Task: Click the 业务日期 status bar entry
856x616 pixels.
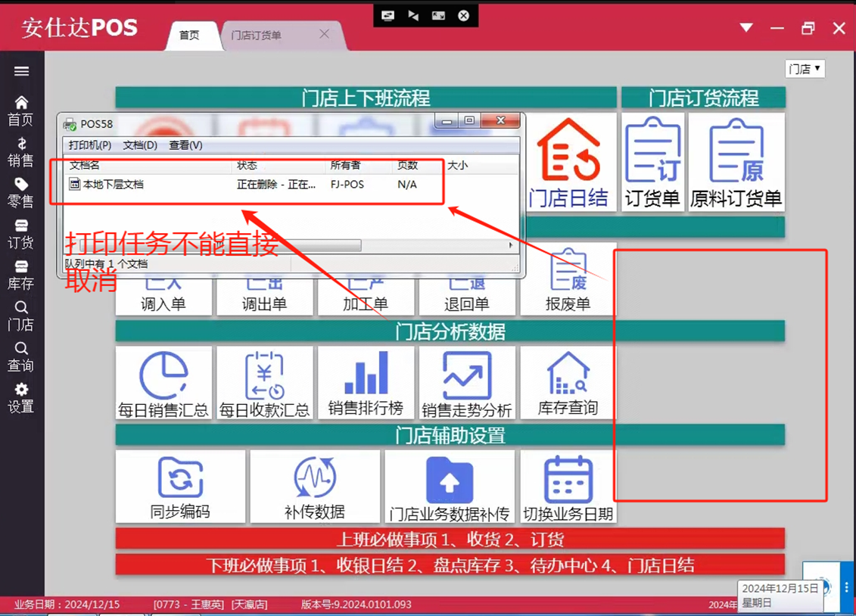Action: (x=67, y=605)
